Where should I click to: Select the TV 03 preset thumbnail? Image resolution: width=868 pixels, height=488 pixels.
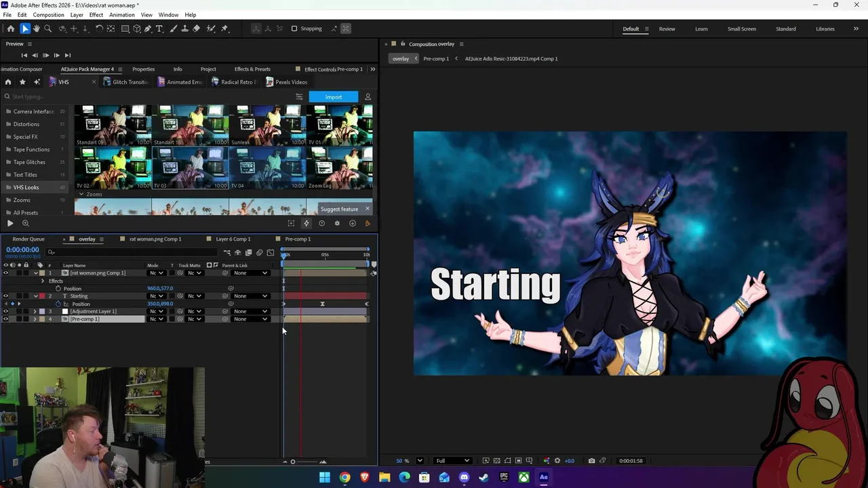[190, 168]
